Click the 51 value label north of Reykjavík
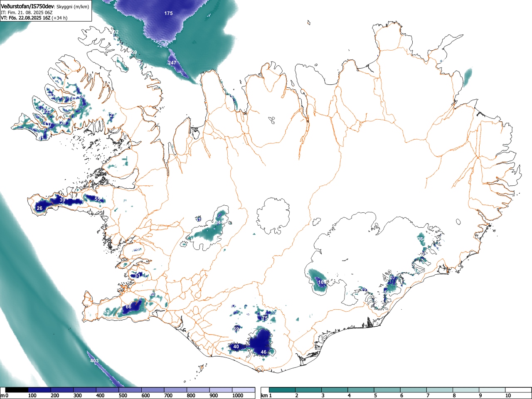 138,276
